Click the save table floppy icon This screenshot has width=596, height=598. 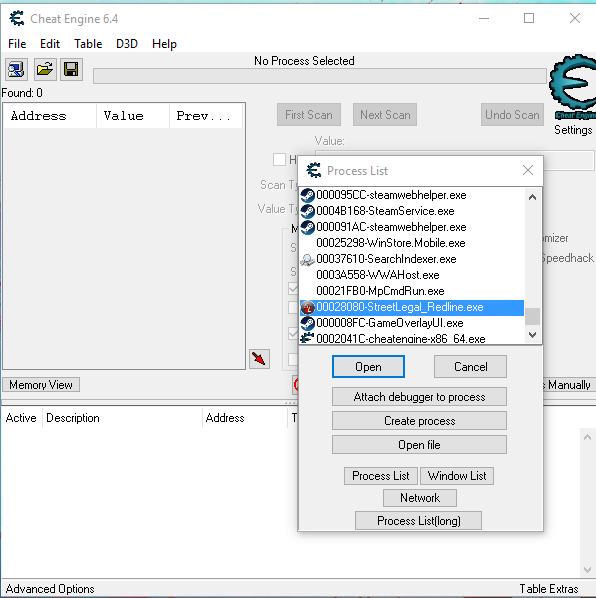71,69
